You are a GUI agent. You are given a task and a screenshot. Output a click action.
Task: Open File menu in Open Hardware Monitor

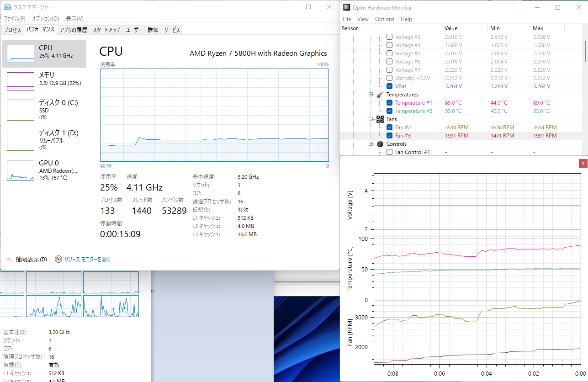pyautogui.click(x=347, y=19)
